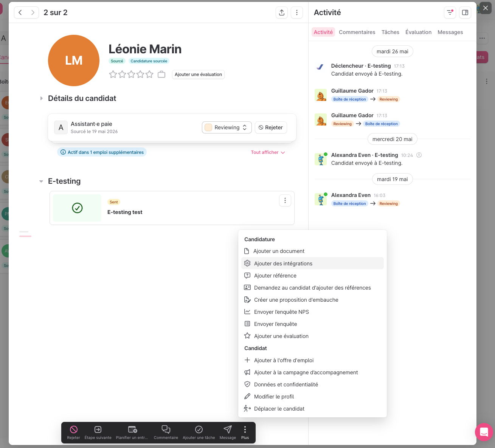Open Données et confidentialité
This screenshot has width=495, height=448.
click(x=312, y=384)
